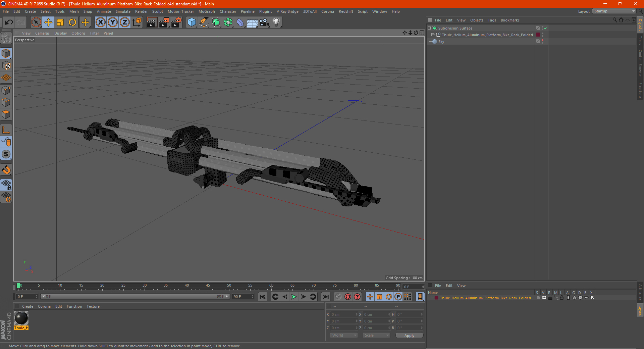This screenshot has height=349, width=644.
Task: Open the Mesh menu
Action: 74,11
